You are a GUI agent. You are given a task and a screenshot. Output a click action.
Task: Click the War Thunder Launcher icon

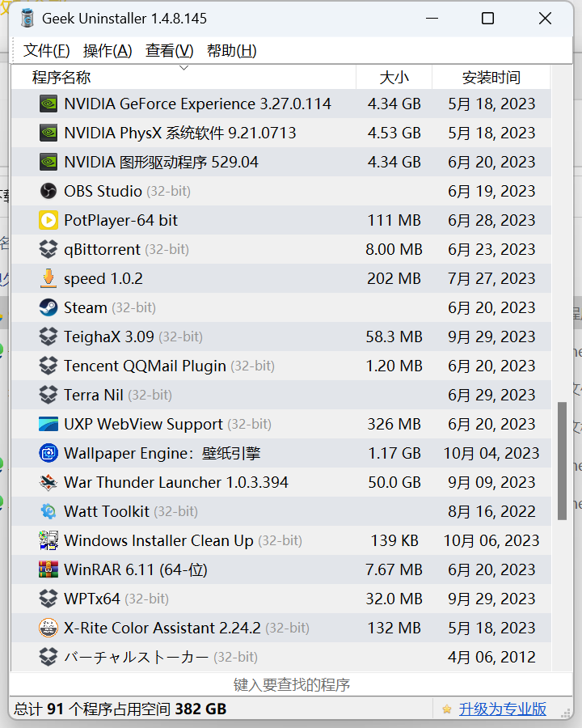click(x=48, y=482)
